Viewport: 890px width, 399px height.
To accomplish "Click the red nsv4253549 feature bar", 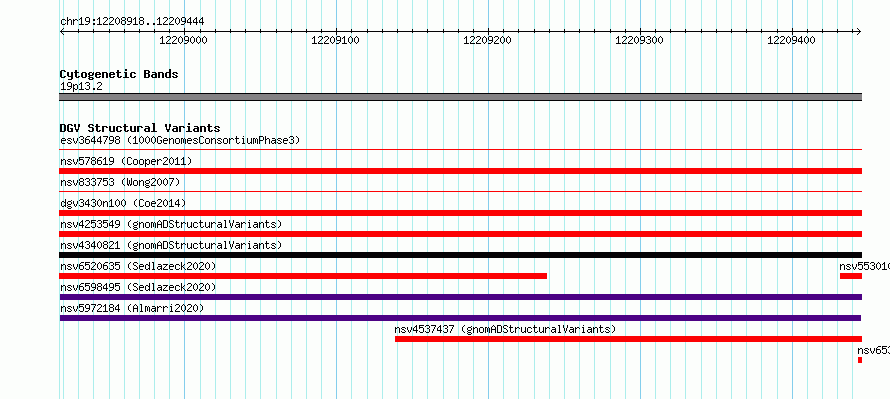I will pyautogui.click(x=460, y=234).
